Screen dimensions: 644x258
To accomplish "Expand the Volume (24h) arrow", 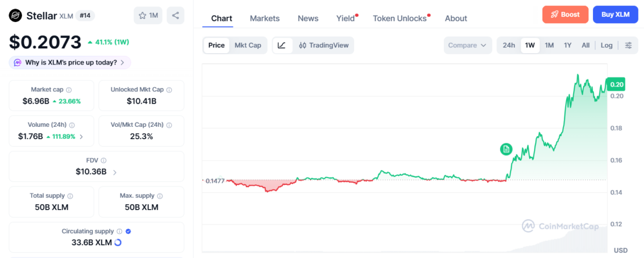I will click(82, 137).
